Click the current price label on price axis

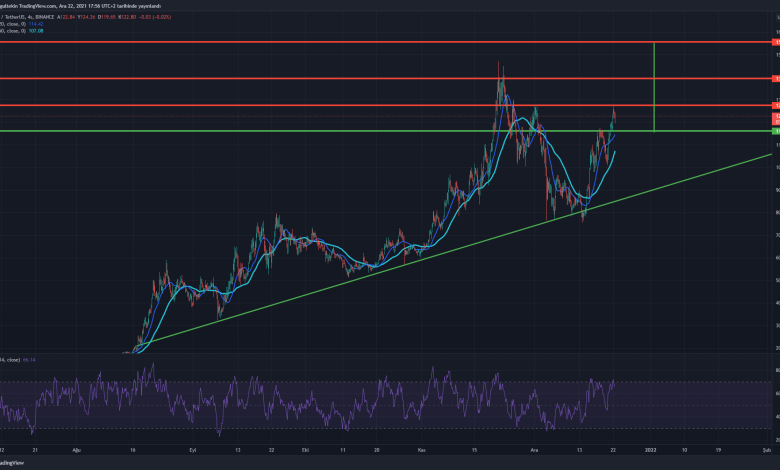click(x=775, y=117)
